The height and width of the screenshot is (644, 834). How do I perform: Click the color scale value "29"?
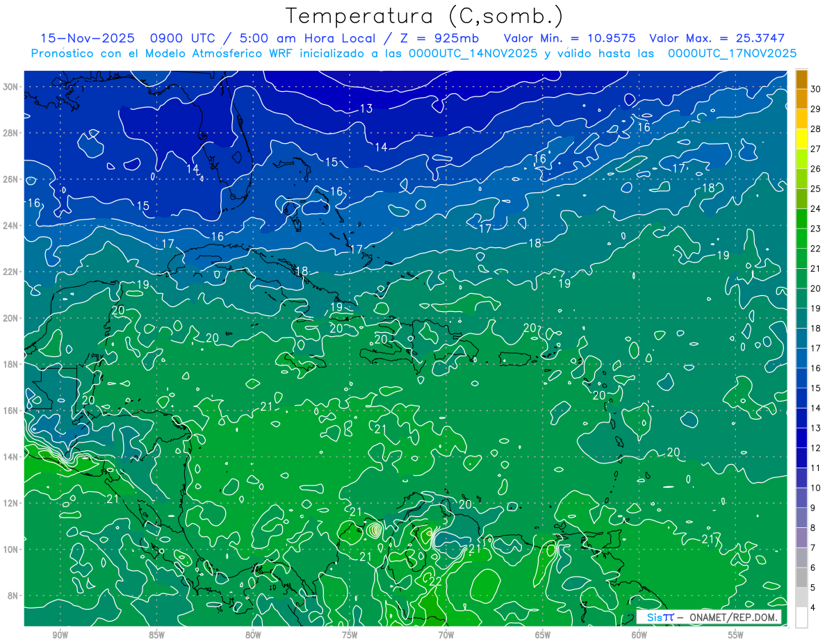click(816, 109)
